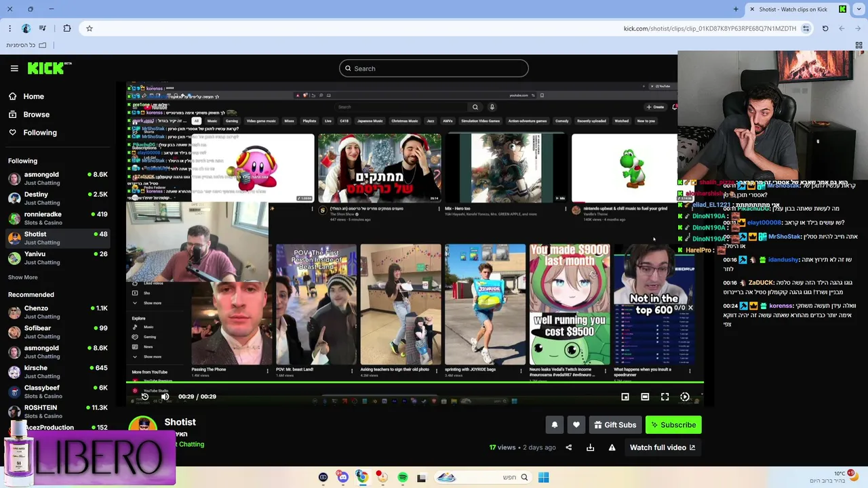
Task: Open Chenzo in Recommended list
Action: (58, 312)
